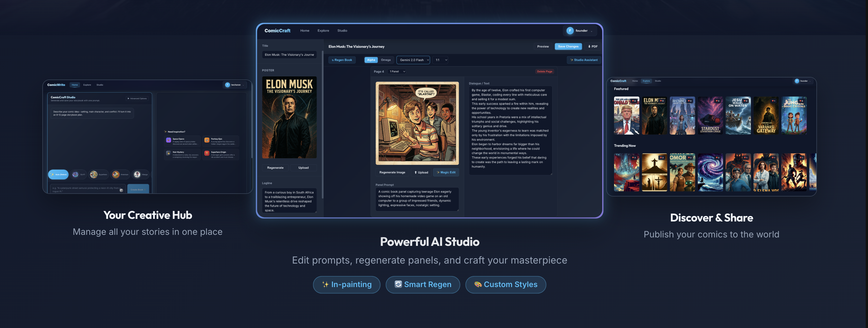Click the Elon Musk poster image
This screenshot has width=868, height=328.
point(289,117)
